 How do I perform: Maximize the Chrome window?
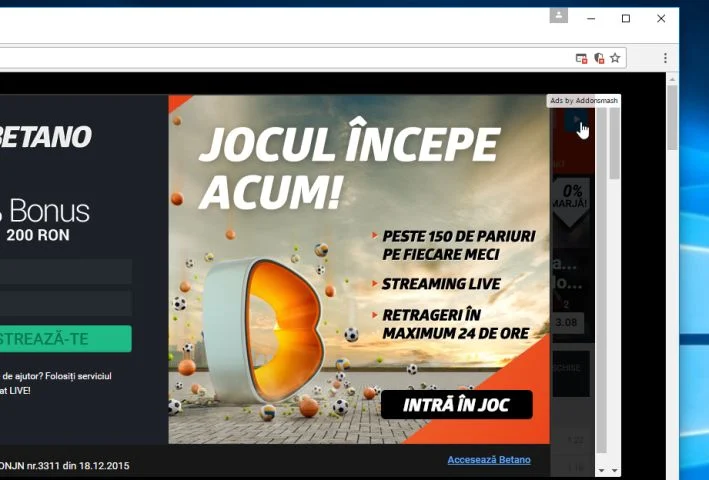point(626,19)
